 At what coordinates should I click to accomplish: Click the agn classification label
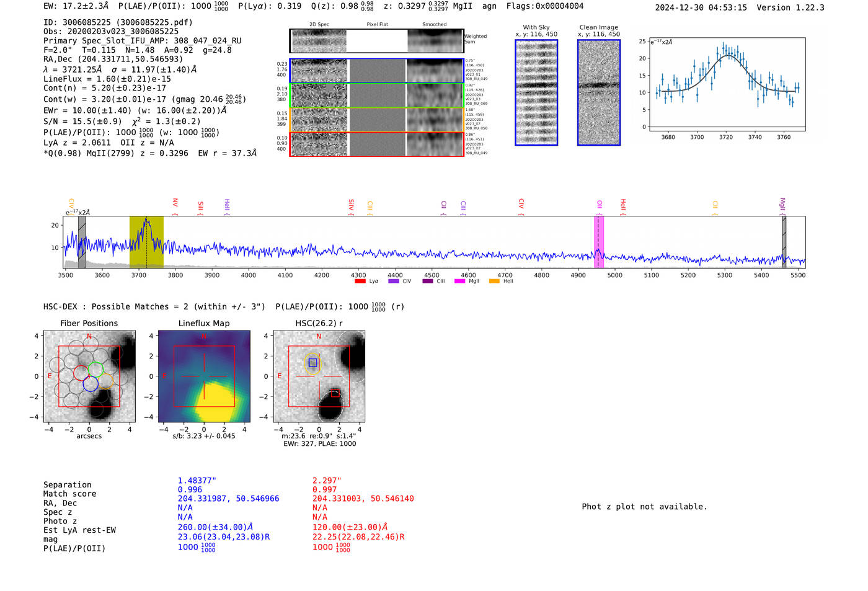(x=489, y=6)
